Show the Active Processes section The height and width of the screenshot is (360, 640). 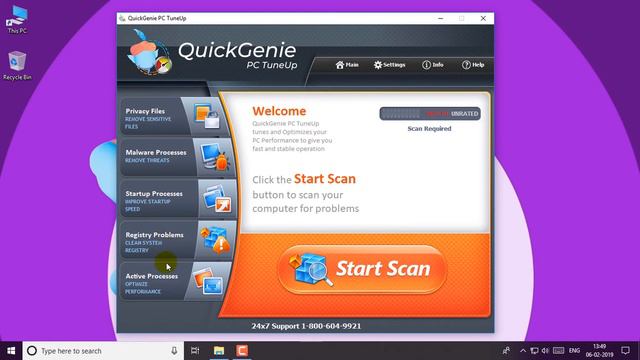[175, 281]
